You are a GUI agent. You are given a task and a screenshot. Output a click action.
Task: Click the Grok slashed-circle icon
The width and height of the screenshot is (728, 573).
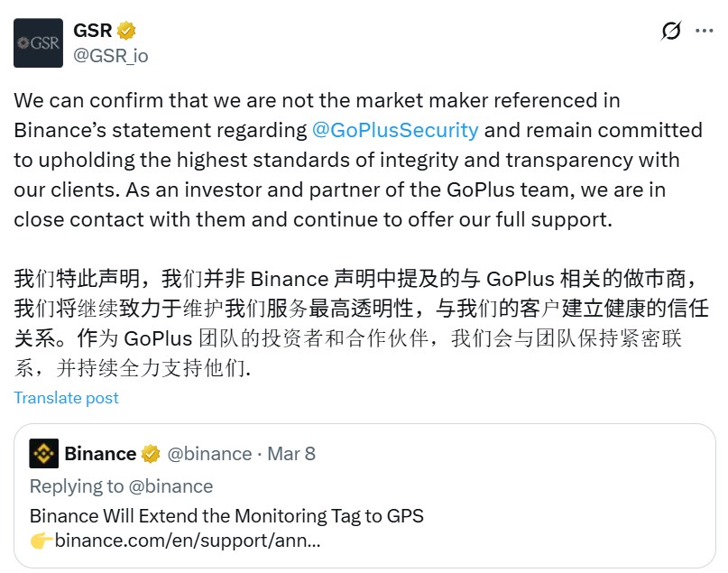click(670, 32)
